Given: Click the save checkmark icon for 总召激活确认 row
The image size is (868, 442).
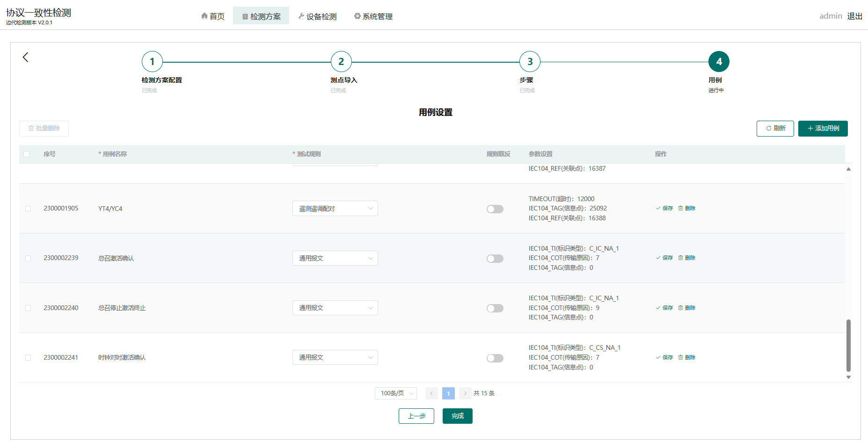Looking at the screenshot, I should click(658, 258).
